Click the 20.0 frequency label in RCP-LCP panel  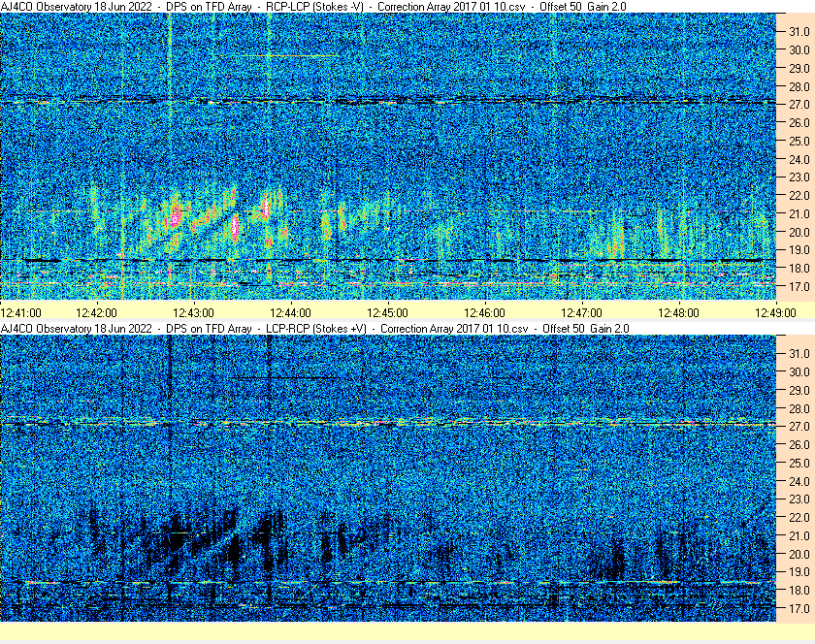tap(799, 232)
